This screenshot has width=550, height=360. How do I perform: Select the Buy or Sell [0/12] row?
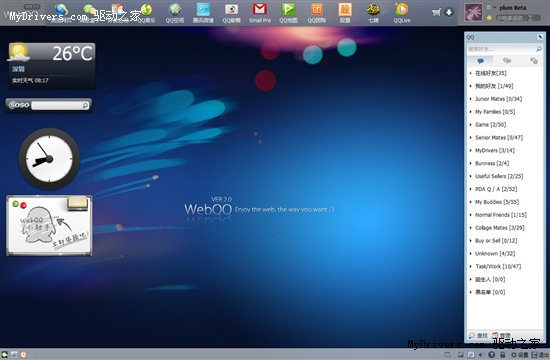pyautogui.click(x=504, y=241)
